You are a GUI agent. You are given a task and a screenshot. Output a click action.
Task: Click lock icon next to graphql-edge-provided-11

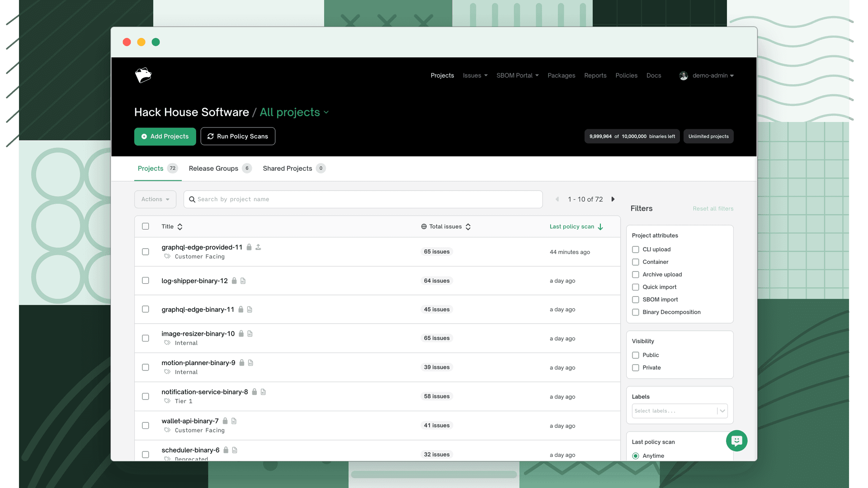click(x=249, y=247)
